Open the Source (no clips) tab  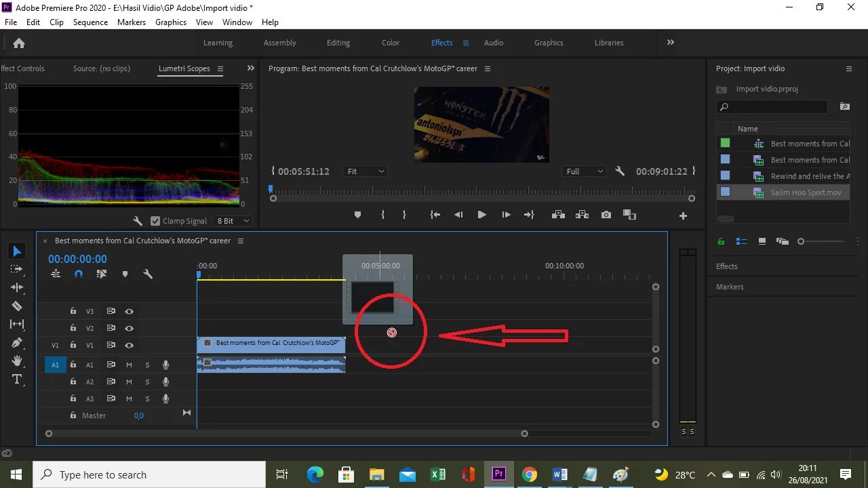[102, 68]
